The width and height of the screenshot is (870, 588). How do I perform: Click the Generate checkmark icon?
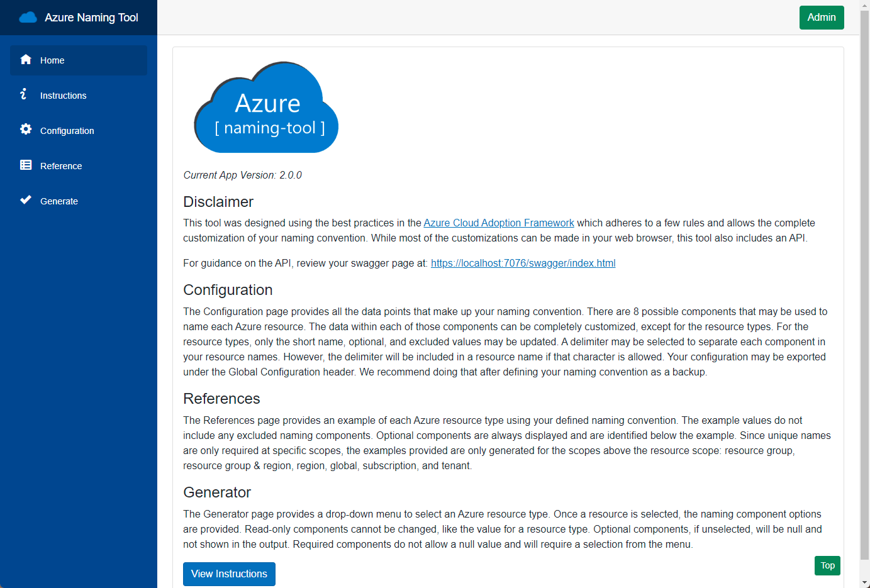(x=26, y=201)
